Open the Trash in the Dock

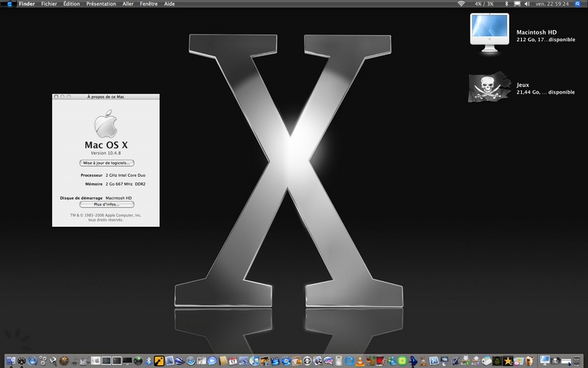tap(578, 361)
